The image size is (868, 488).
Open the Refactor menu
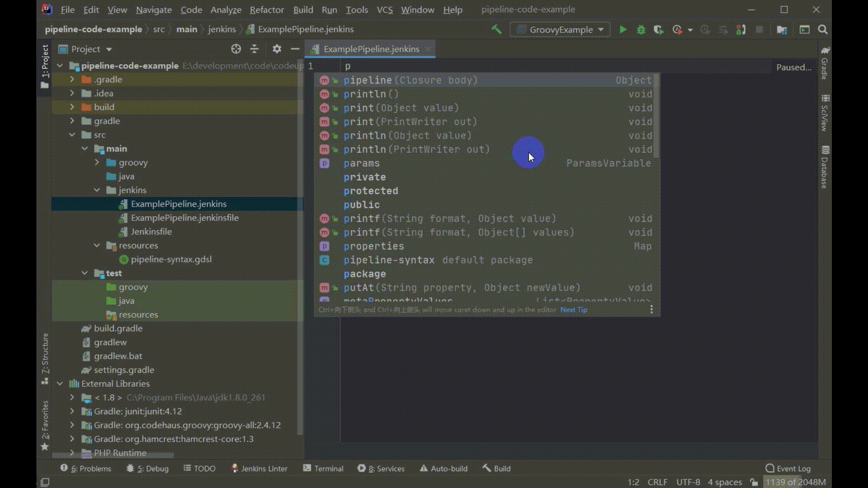coord(267,10)
